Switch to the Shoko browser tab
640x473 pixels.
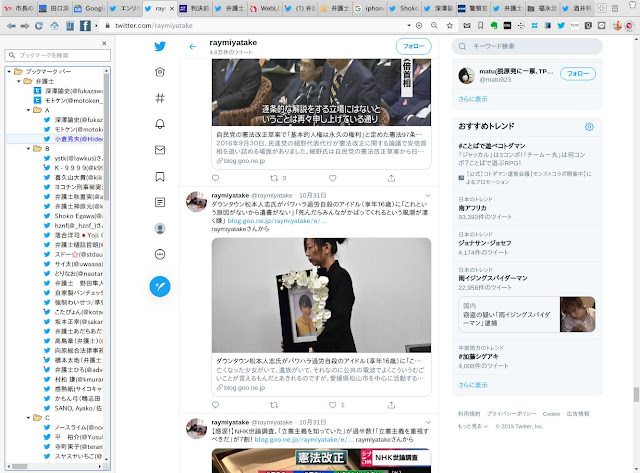coord(406,8)
